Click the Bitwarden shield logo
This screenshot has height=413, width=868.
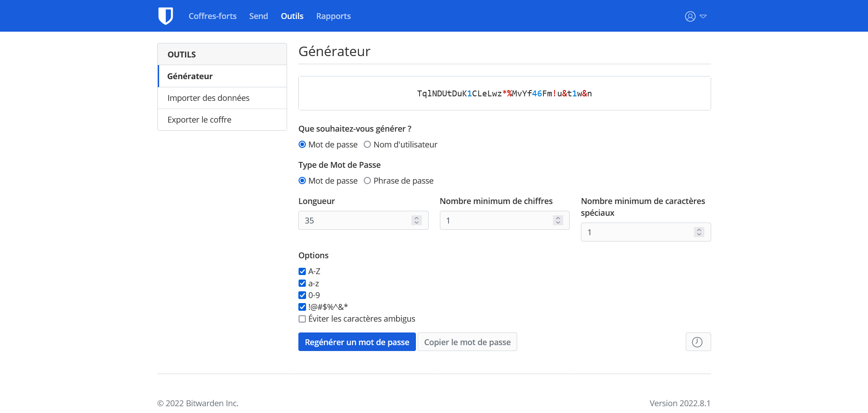click(165, 16)
